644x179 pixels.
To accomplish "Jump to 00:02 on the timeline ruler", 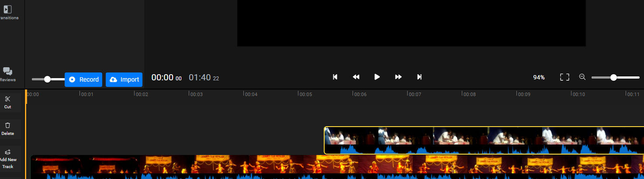I will point(141,94).
